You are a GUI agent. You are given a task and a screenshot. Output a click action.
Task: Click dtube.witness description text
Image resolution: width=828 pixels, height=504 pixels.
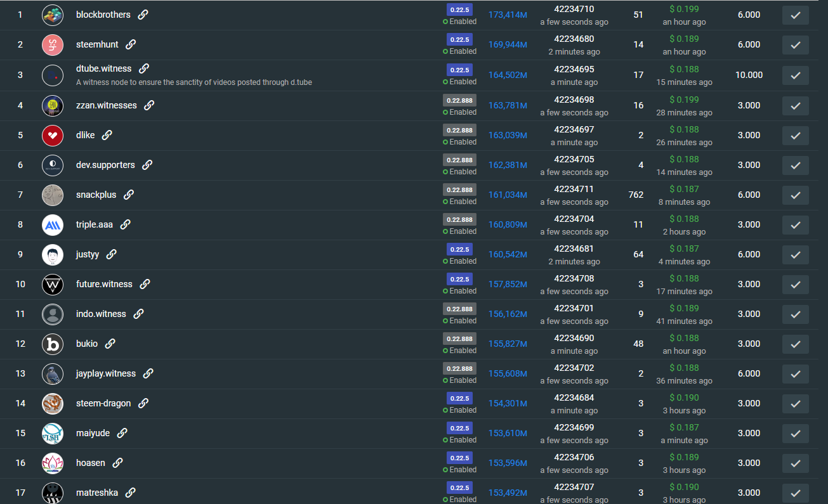194,82
